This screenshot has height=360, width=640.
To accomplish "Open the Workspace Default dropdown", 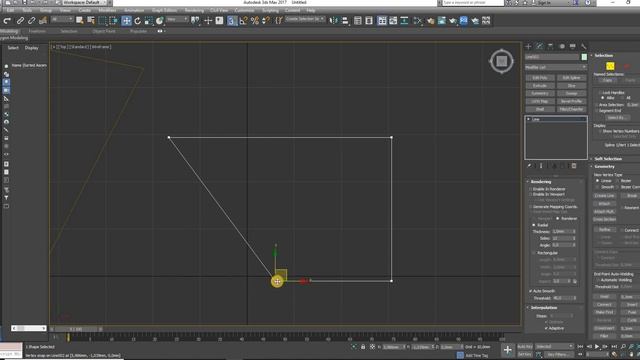I will pyautogui.click(x=84, y=2).
